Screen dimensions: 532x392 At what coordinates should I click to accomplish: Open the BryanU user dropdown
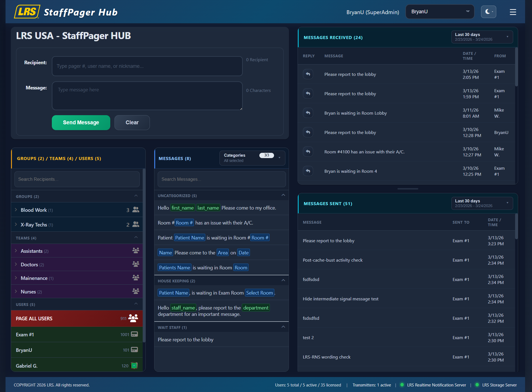tap(440, 12)
